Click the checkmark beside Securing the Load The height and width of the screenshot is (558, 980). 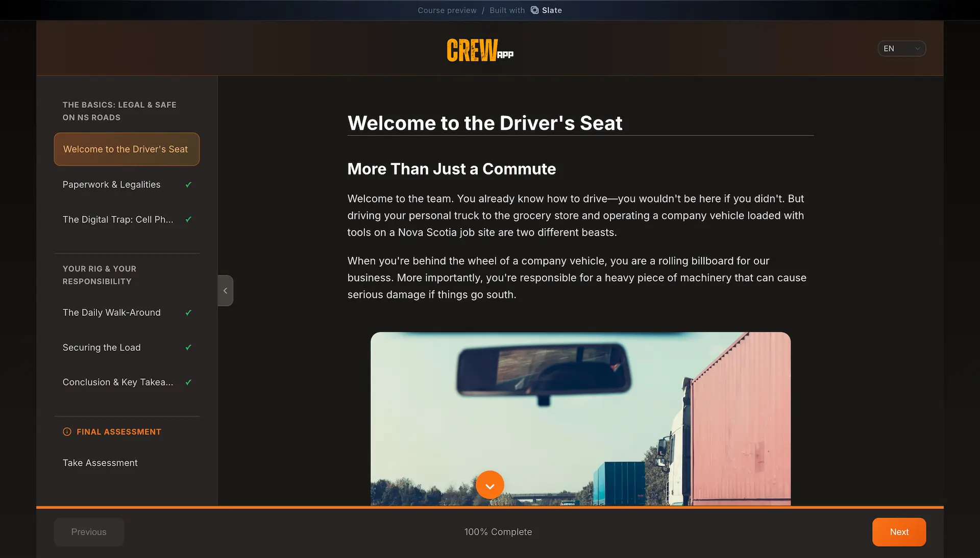point(188,347)
